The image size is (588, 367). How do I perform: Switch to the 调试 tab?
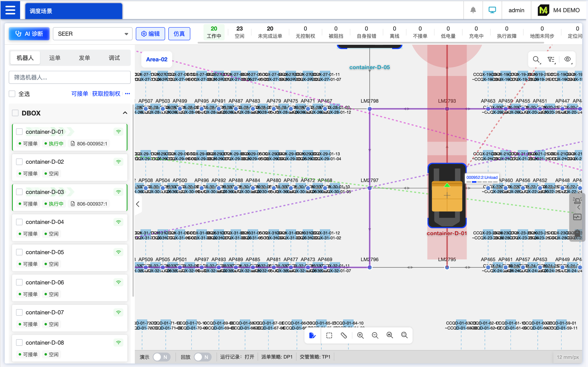[114, 58]
